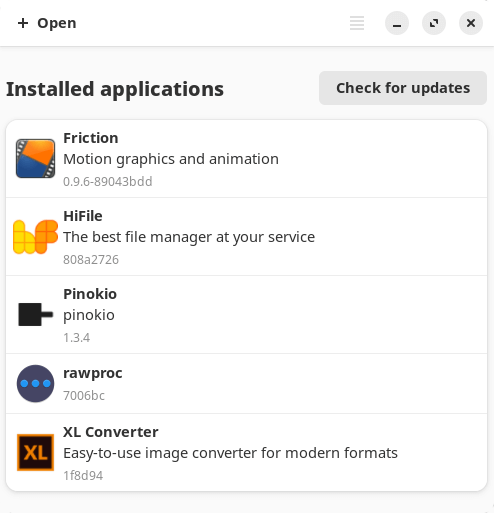
Task: Check for updates
Action: click(403, 88)
